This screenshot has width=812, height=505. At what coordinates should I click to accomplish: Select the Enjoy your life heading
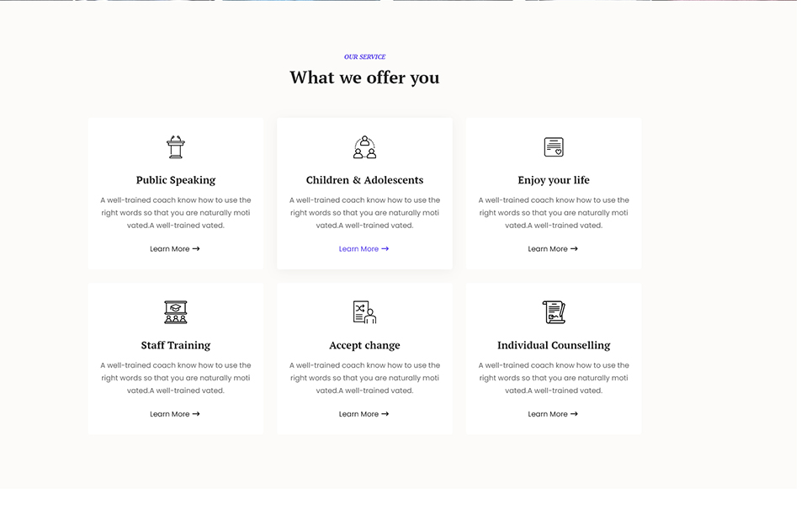[554, 180]
